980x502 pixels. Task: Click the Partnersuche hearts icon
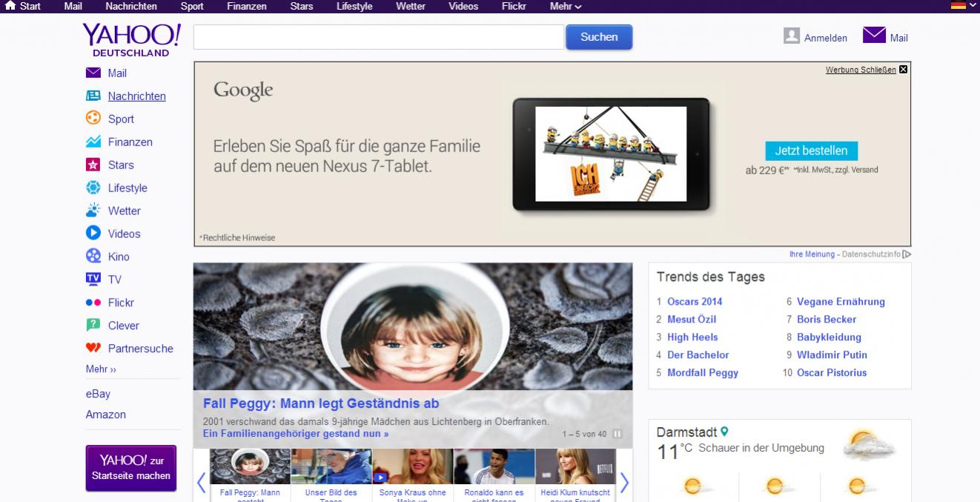click(93, 348)
